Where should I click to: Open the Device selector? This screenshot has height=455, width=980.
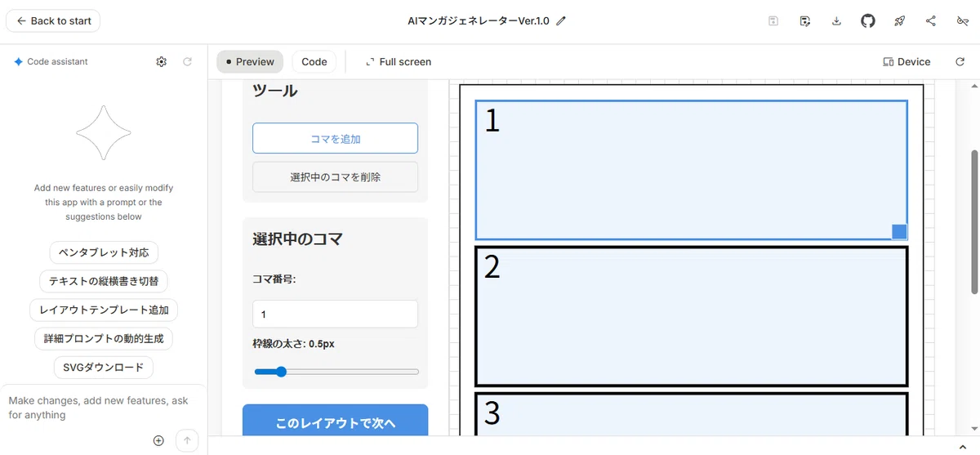click(906, 61)
